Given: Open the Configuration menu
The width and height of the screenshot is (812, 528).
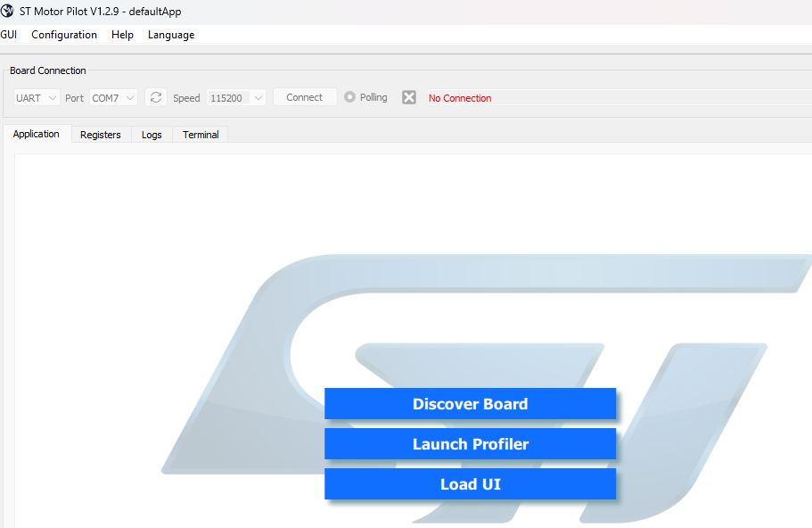Looking at the screenshot, I should [64, 35].
